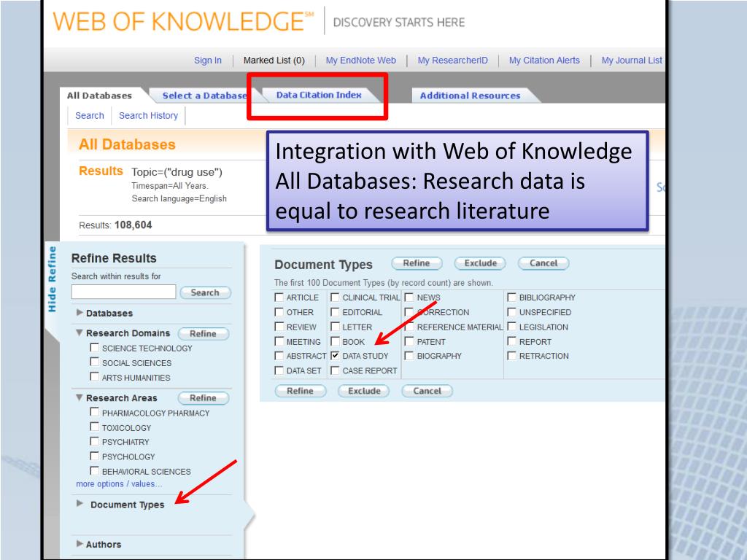Tick the SOCIAL SCIENCES domain checkbox
This screenshot has width=747, height=560.
[94, 362]
